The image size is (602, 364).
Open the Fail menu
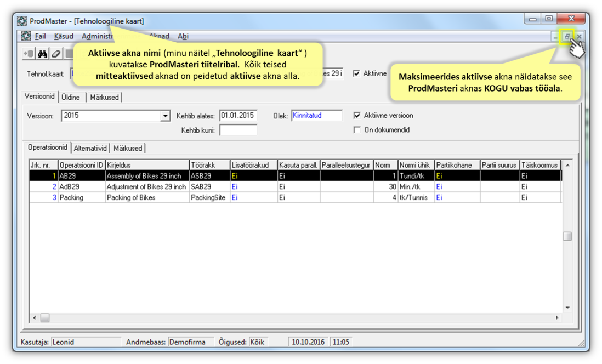point(40,36)
